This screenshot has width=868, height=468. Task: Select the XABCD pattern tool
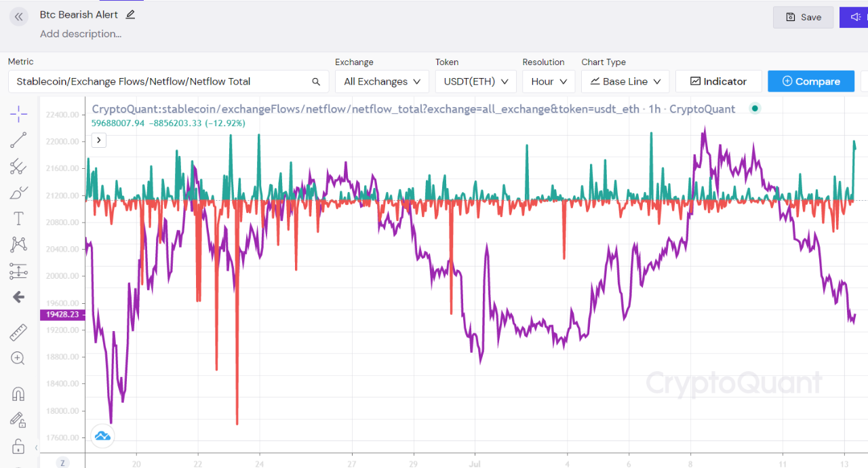(x=18, y=244)
